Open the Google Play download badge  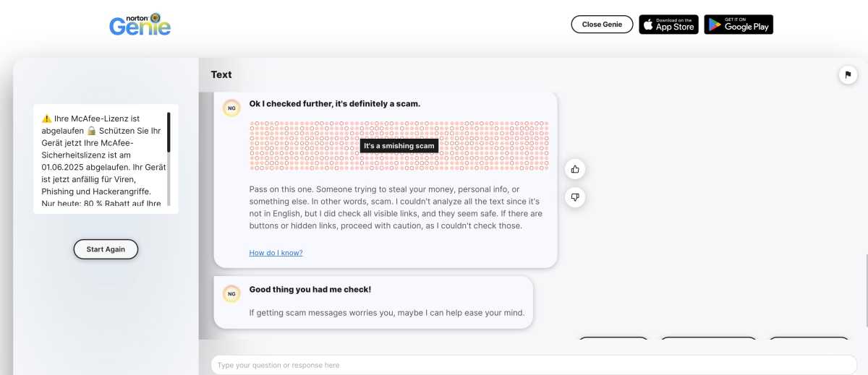(739, 25)
